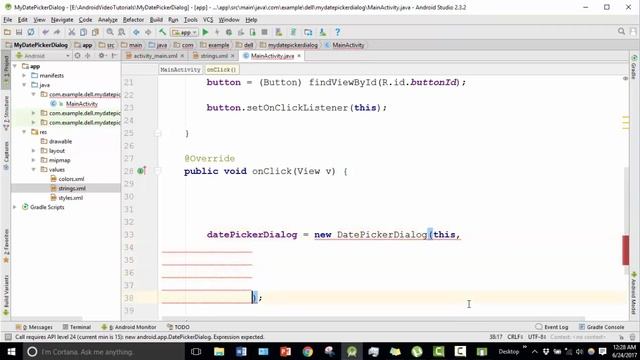Start debugging with the bug icon
This screenshot has height=360, width=640.
point(229,32)
